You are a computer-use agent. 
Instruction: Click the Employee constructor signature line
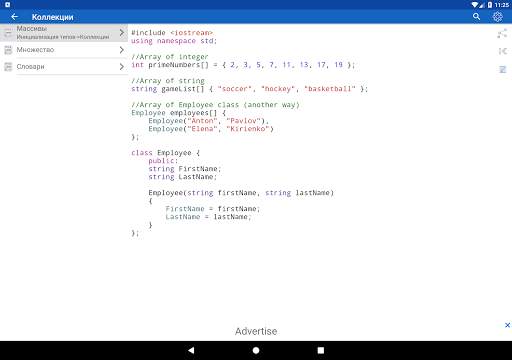click(x=241, y=193)
